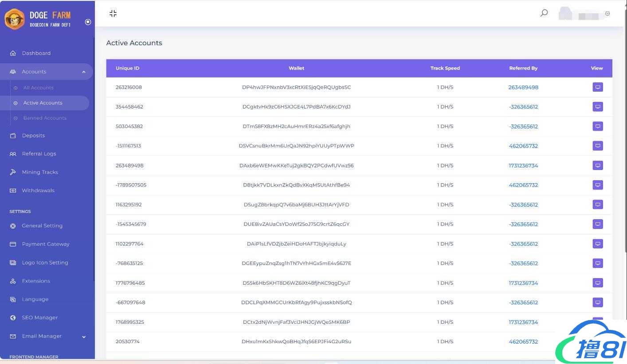The width and height of the screenshot is (627, 364).
Task: Click referrer 1731236734 link for account 263489498
Action: coord(523,166)
